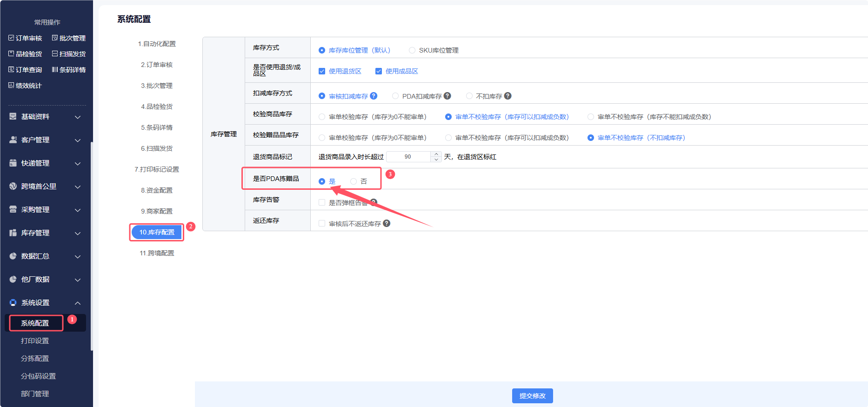Click the 提交修改 submit button

(532, 396)
